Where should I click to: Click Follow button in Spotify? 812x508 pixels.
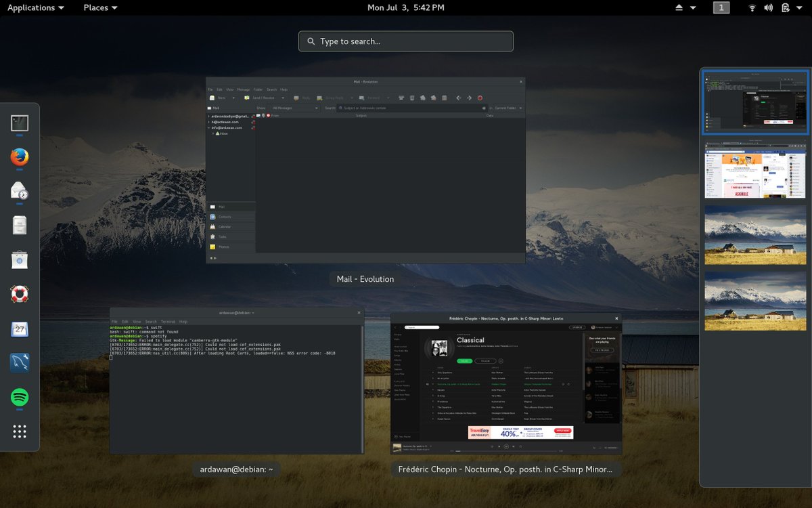pyautogui.click(x=485, y=361)
